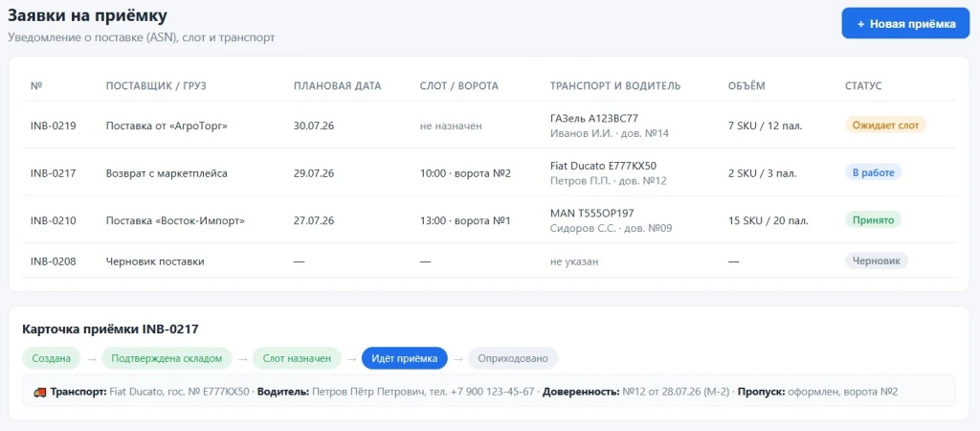Select Поставка «Восток-Импорт» cell
This screenshot has width=980, height=431.
click(x=175, y=221)
